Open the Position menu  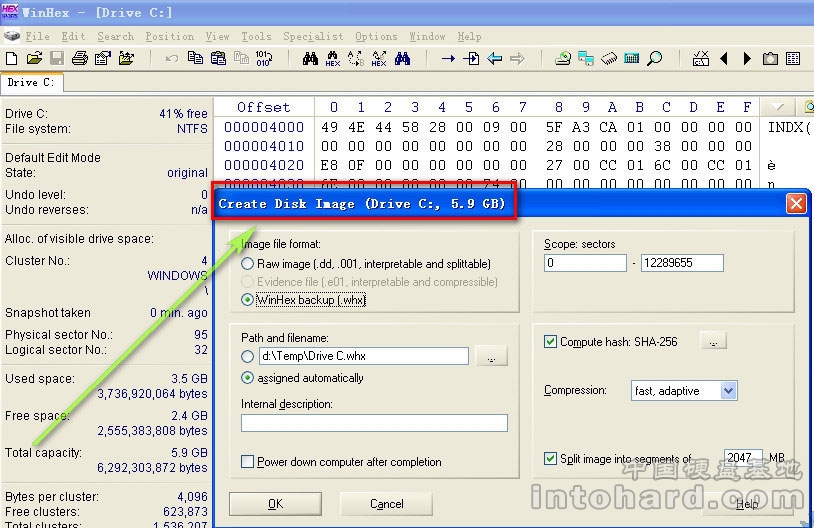pos(169,36)
